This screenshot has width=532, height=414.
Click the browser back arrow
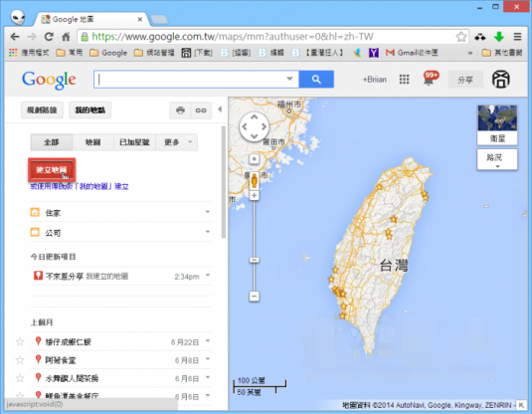click(x=15, y=37)
